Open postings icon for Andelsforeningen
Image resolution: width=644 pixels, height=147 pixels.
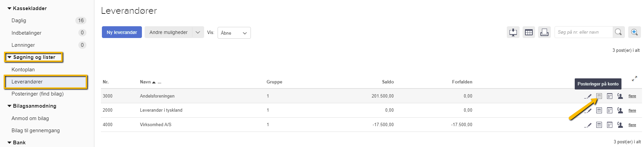point(599,96)
